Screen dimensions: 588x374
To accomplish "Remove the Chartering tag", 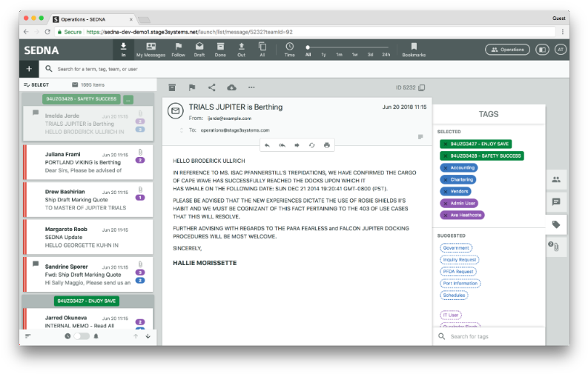I will (445, 180).
